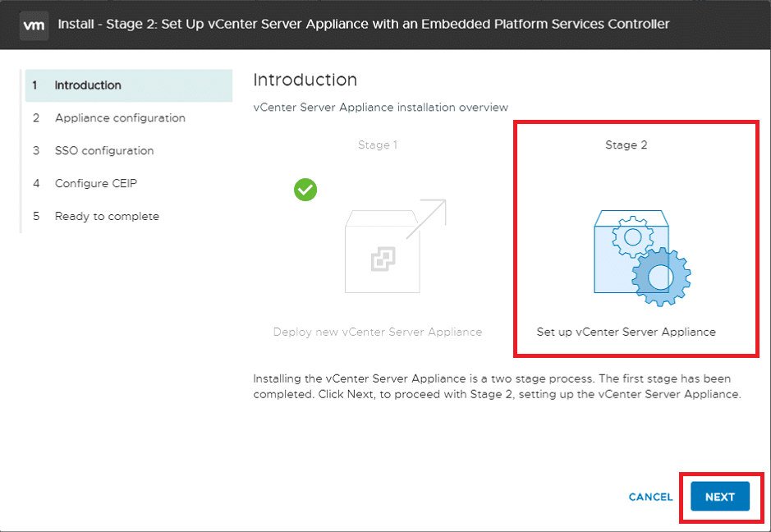
Task: Click the green Stage 1 completed checkmark
Action: click(305, 190)
